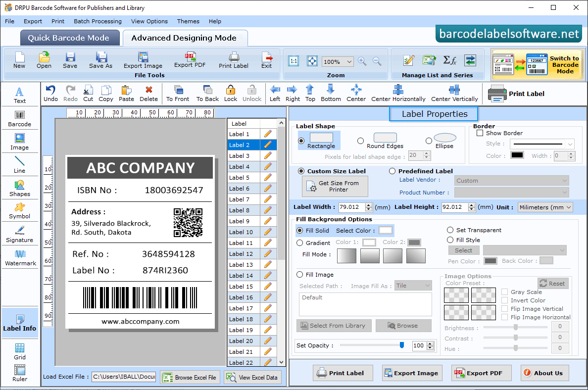
Task: Open the Product Number dropdown
Action: coord(511,193)
